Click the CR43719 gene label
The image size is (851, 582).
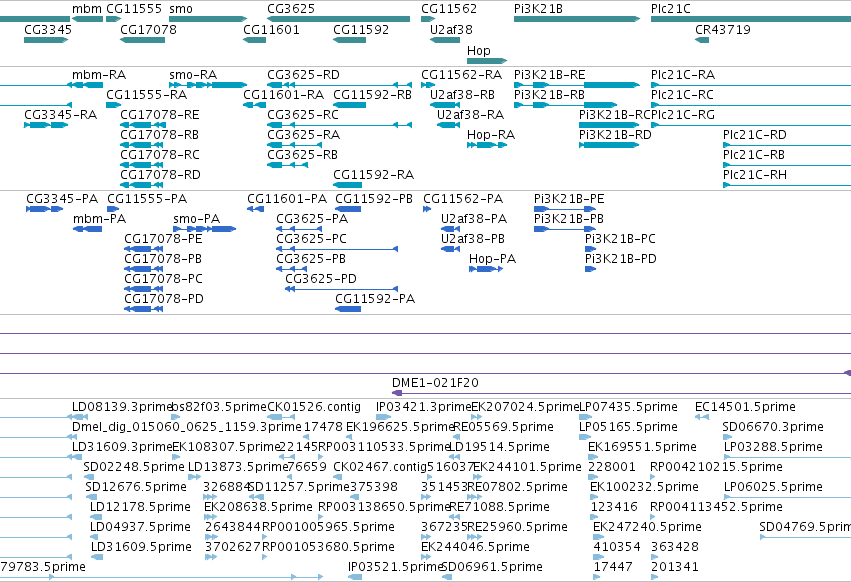722,30
